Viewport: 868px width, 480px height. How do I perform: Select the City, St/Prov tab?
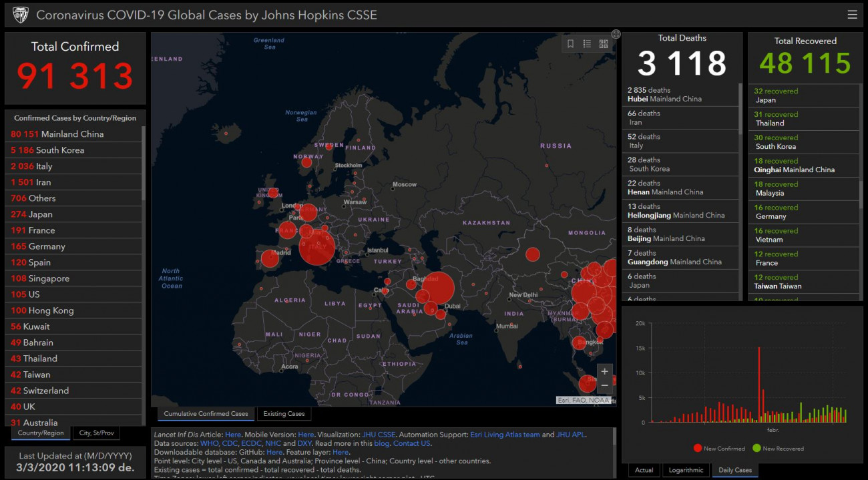coord(96,433)
